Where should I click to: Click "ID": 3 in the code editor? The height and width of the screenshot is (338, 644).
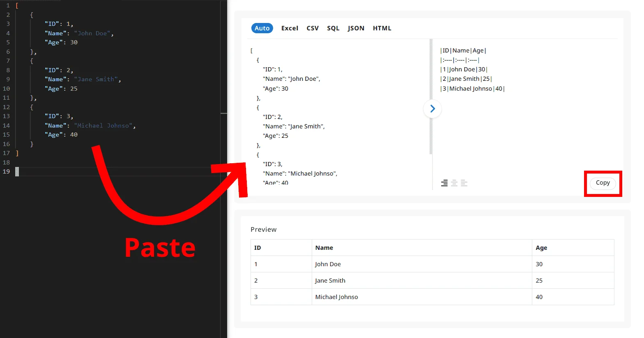click(x=59, y=116)
